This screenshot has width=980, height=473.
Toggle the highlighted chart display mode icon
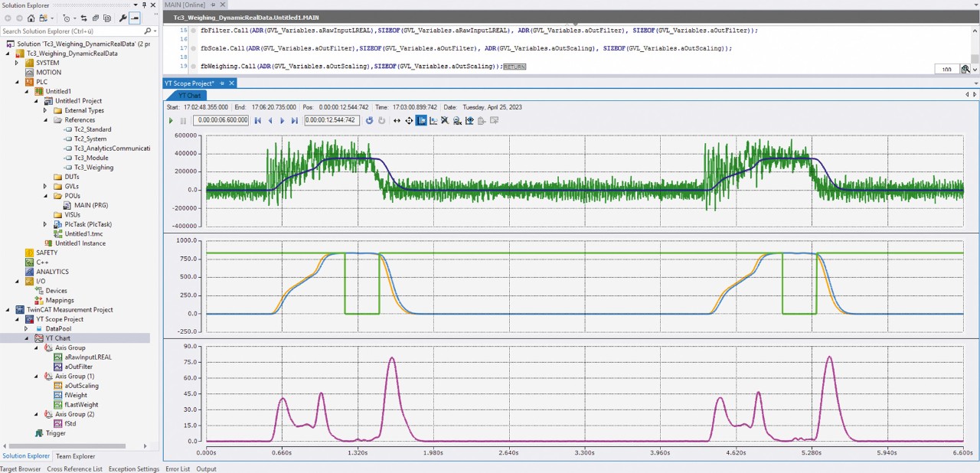click(421, 120)
